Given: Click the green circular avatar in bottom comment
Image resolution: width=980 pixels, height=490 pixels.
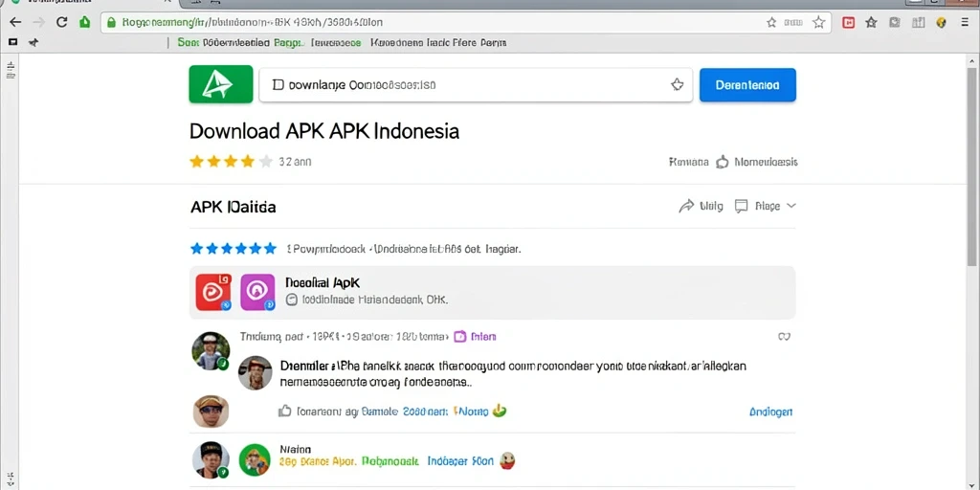Looking at the screenshot, I should [255, 460].
